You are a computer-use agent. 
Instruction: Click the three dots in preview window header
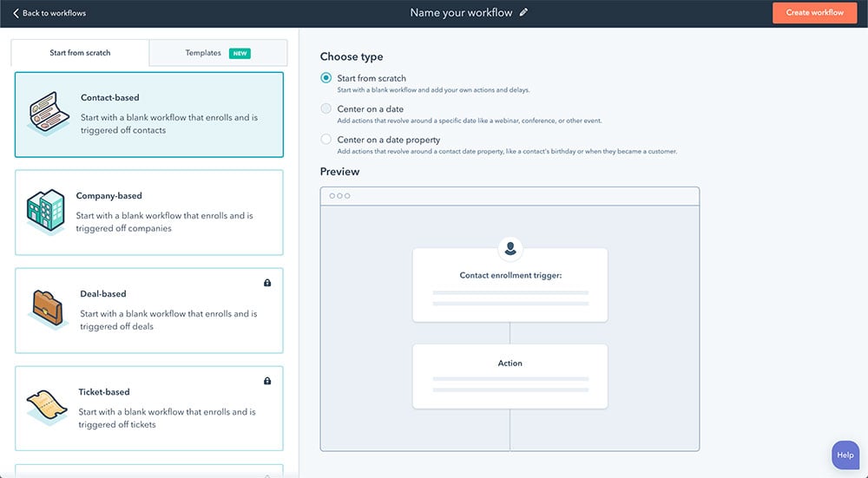(339, 196)
